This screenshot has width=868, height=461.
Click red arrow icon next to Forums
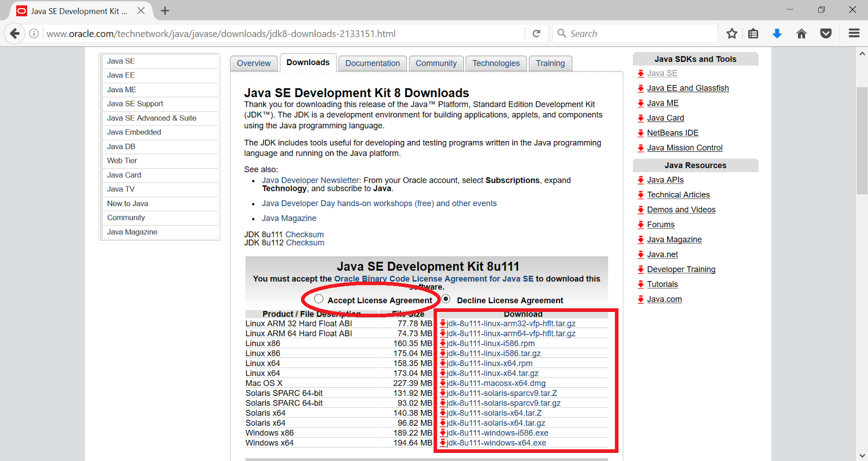pyautogui.click(x=641, y=225)
